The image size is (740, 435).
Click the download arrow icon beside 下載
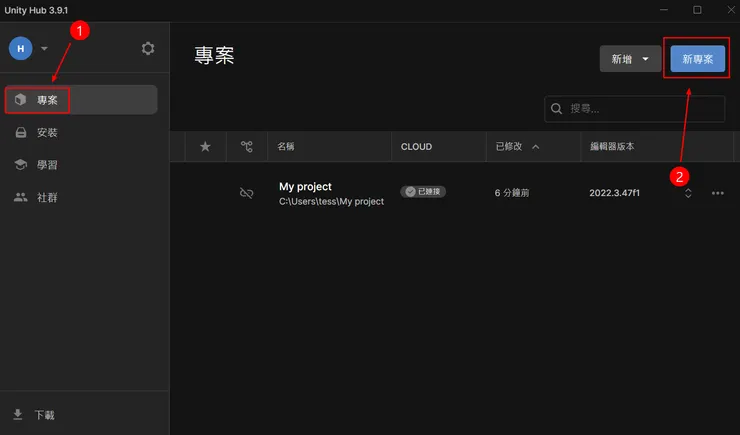point(18,415)
